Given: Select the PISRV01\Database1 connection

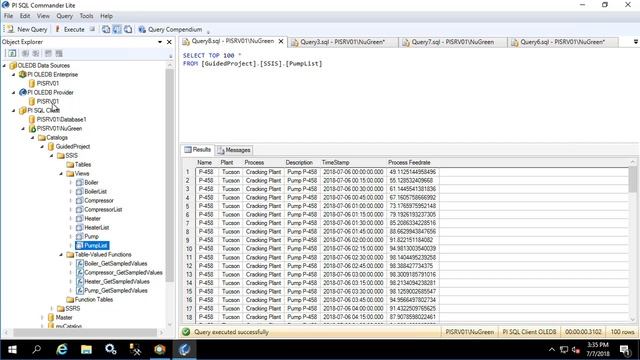Looking at the screenshot, I should pyautogui.click(x=61, y=120).
